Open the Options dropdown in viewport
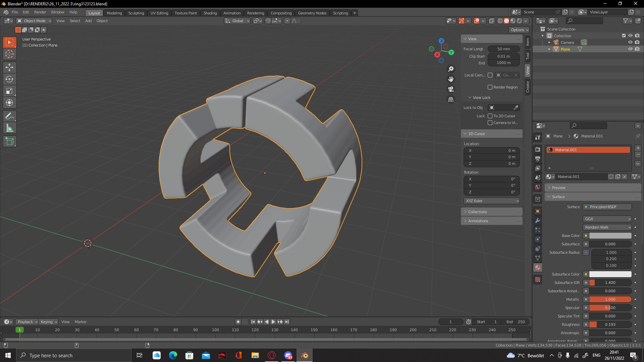 pyautogui.click(x=519, y=30)
